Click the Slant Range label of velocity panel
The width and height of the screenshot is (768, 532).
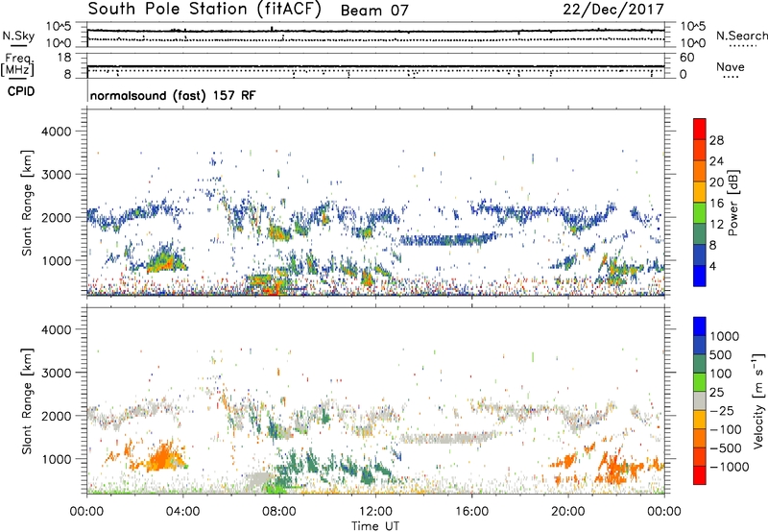click(x=27, y=401)
